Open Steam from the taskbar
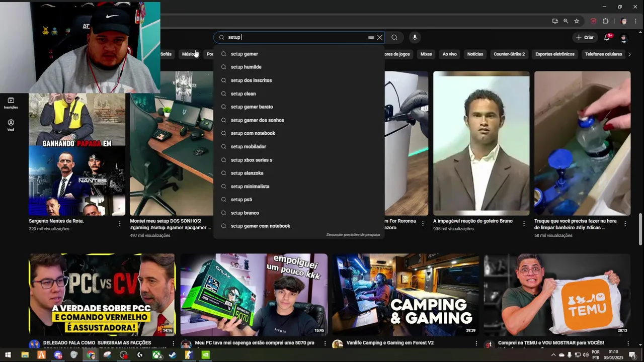This screenshot has width=644, height=362. click(173, 355)
